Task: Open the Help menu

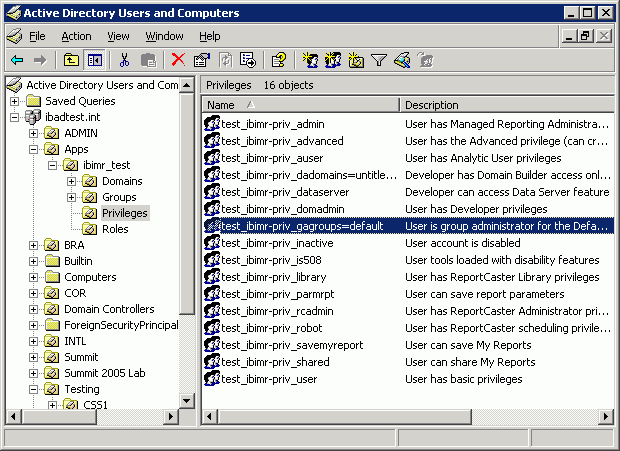Action: click(210, 36)
